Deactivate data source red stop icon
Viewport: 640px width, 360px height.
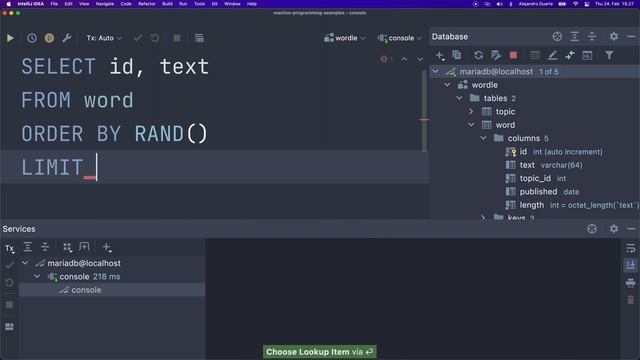click(513, 55)
